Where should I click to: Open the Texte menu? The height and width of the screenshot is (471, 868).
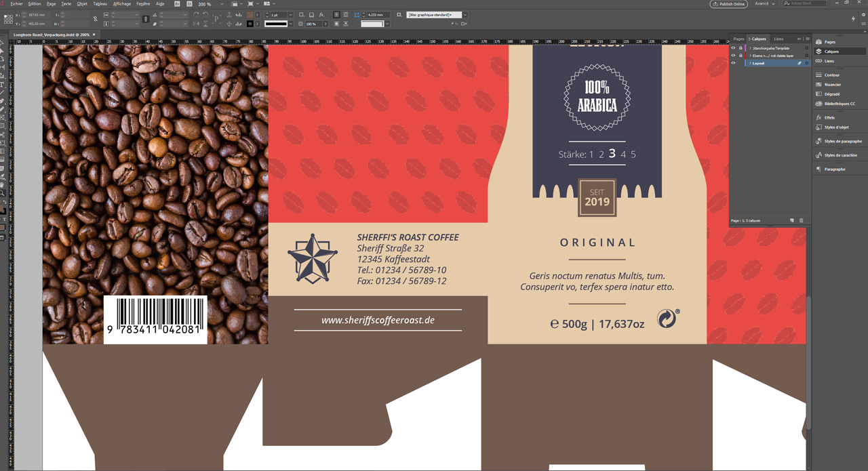click(66, 4)
